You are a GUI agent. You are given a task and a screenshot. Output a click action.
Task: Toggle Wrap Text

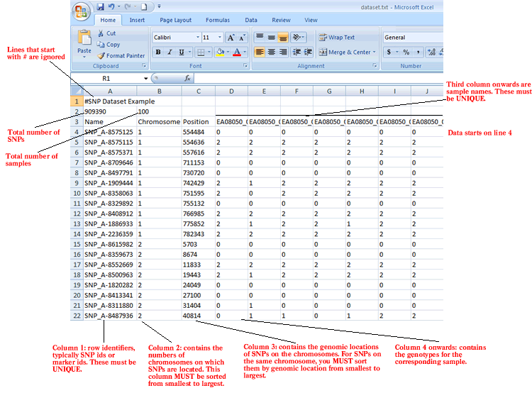(x=336, y=38)
